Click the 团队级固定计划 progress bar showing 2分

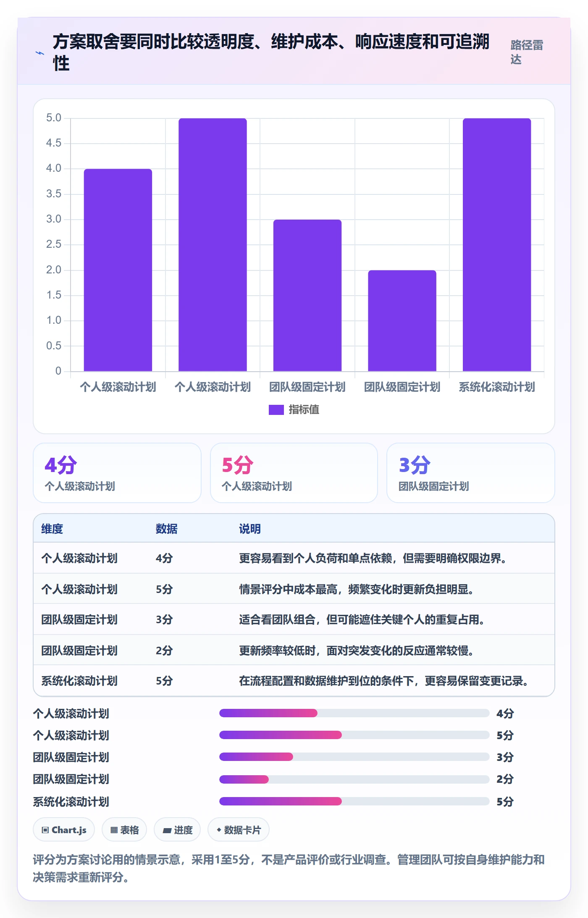pyautogui.click(x=354, y=779)
